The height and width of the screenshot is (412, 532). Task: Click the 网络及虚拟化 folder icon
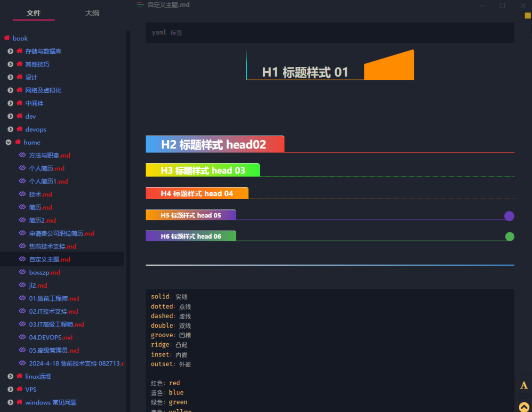pos(19,90)
